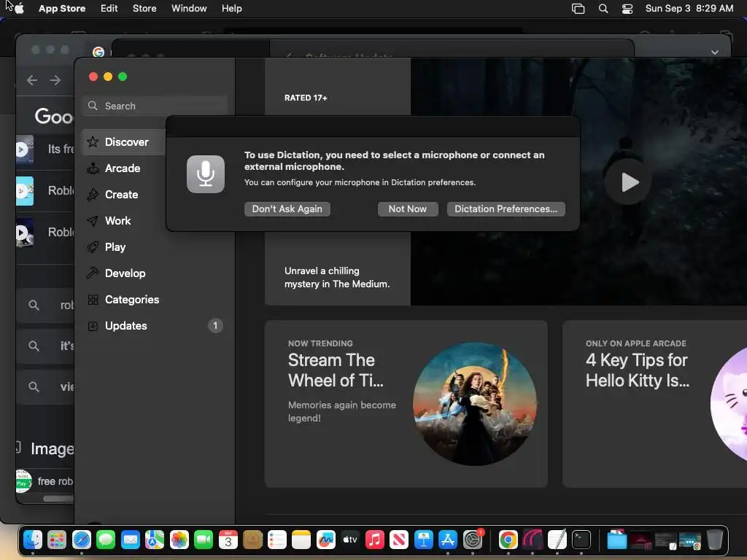
Task: Launch Safari from the Dock
Action: point(82,540)
